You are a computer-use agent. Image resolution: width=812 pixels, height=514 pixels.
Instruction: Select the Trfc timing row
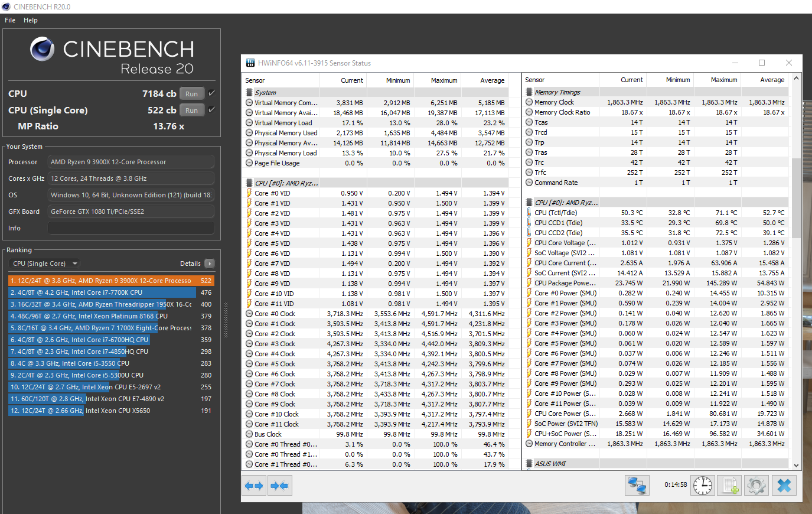tap(656, 173)
